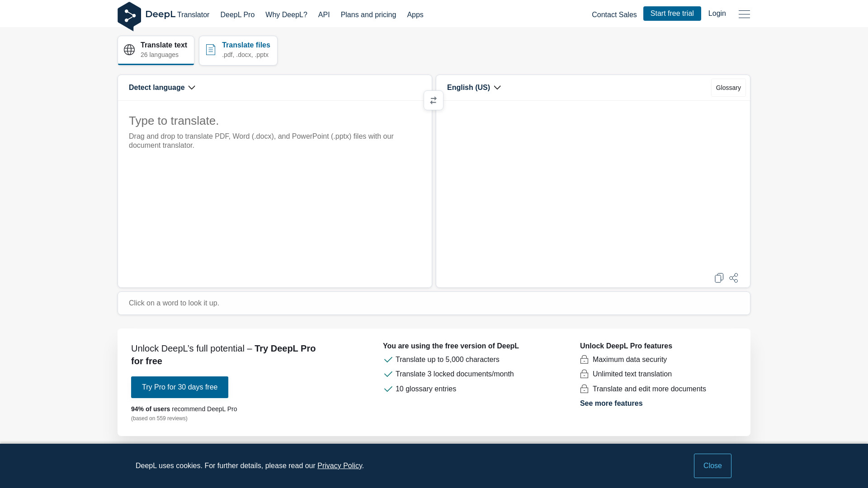The width and height of the screenshot is (868, 488).
Task: Click Try Pro for 30 days free
Action: pos(179,387)
